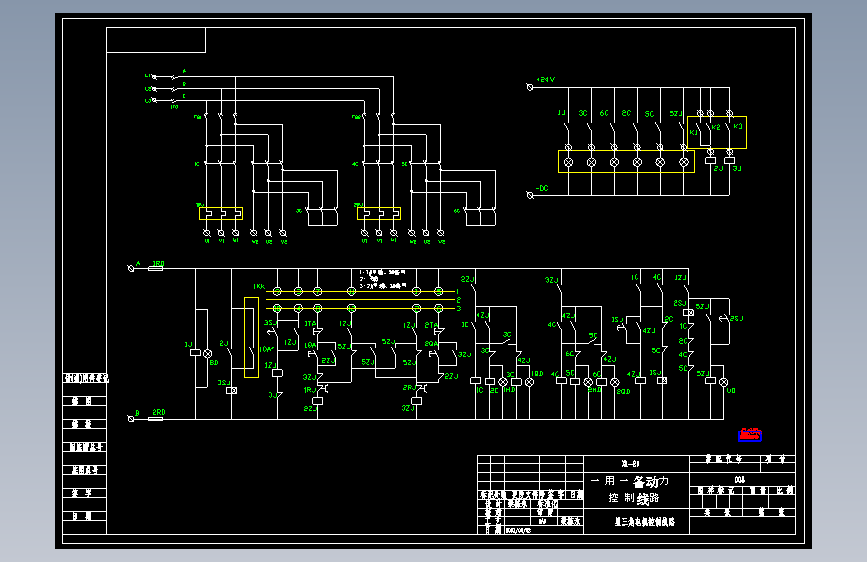Viewport: 867px width, 562px height.
Task: Select the 1RD fuse label
Action: pos(158,264)
